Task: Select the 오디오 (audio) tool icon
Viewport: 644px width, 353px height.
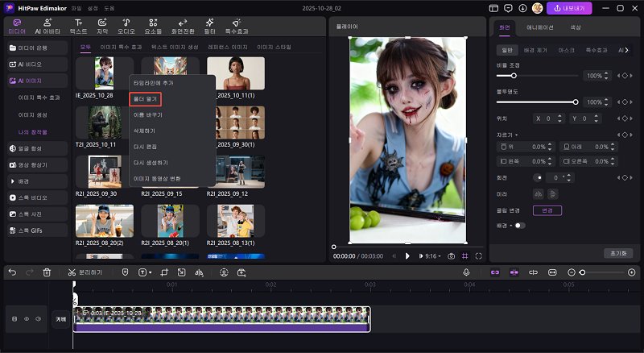Action: click(128, 26)
